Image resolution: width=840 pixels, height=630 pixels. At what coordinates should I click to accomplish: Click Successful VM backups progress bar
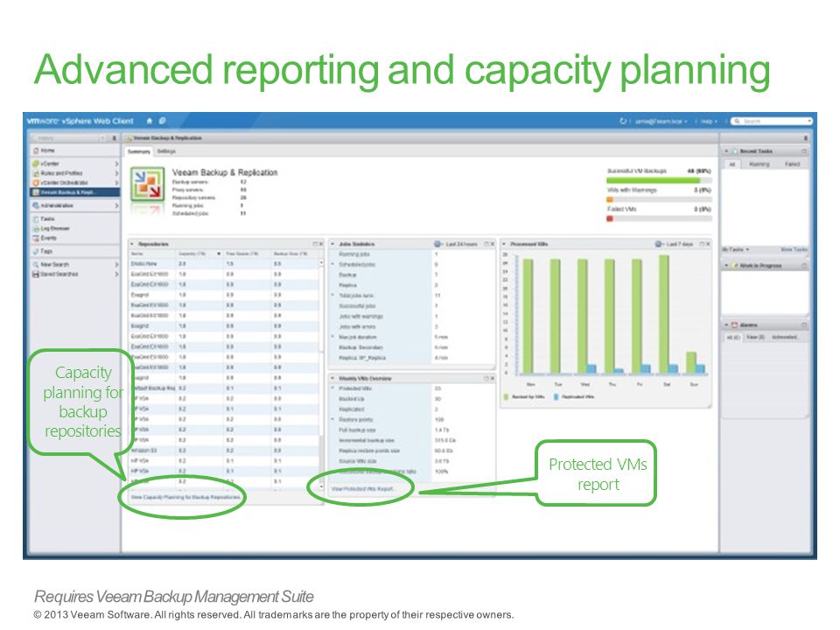click(658, 180)
